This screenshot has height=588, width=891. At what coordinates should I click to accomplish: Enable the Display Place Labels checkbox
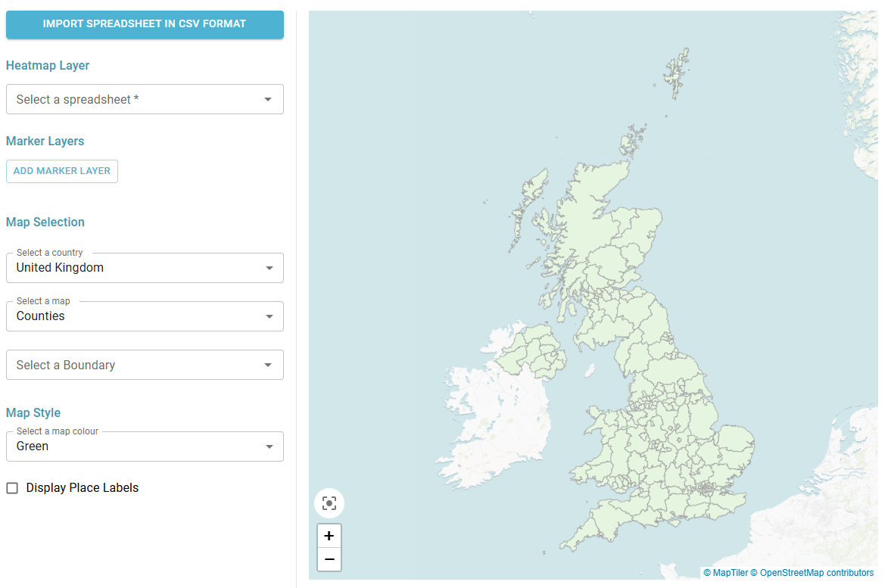(x=12, y=488)
